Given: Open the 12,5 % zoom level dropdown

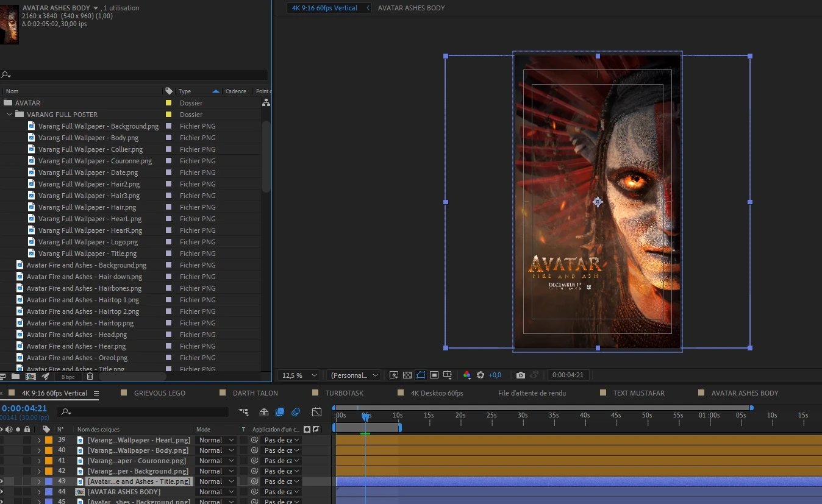Looking at the screenshot, I should 299,375.
